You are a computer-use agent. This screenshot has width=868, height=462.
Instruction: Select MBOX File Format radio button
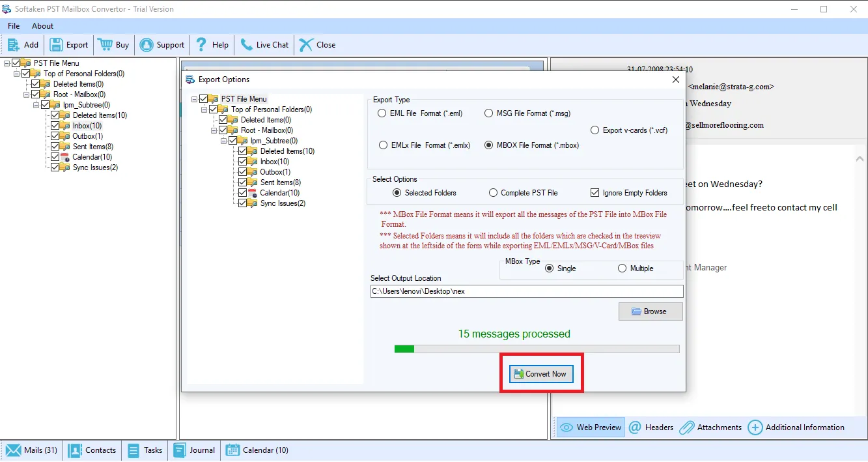coord(489,145)
